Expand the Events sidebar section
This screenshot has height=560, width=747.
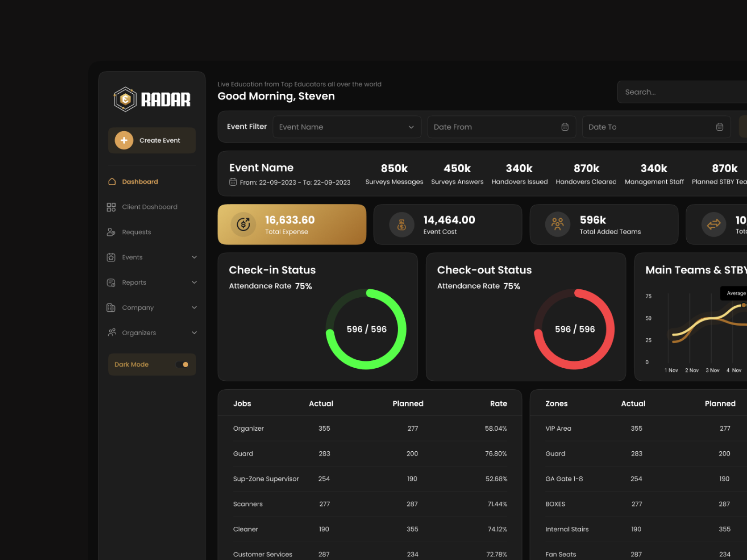coord(194,257)
